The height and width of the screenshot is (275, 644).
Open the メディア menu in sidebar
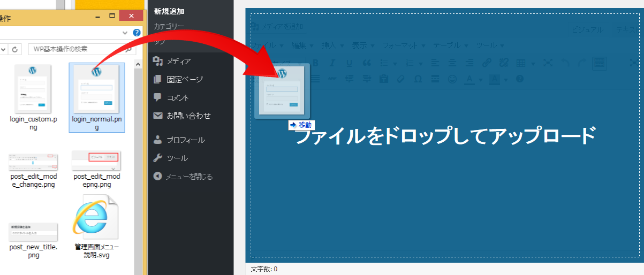click(178, 62)
